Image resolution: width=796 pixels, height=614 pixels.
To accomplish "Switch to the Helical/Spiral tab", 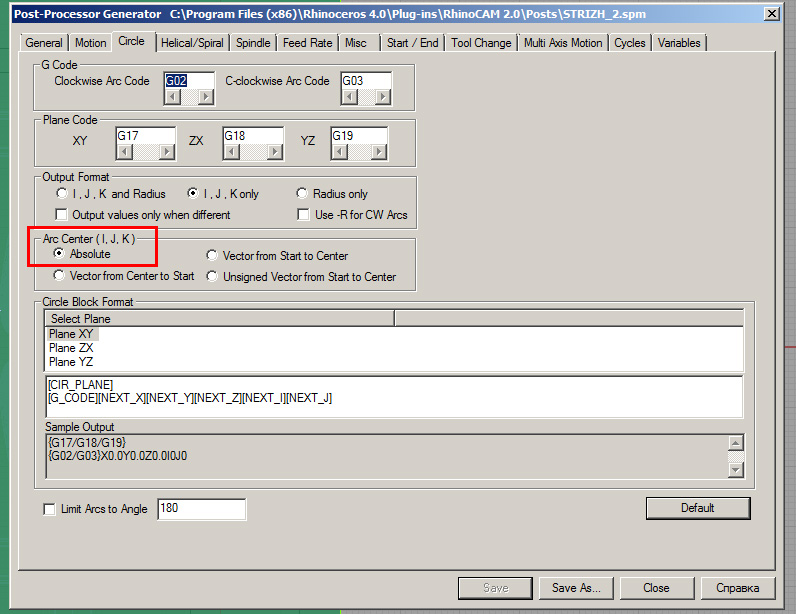I will 192,42.
